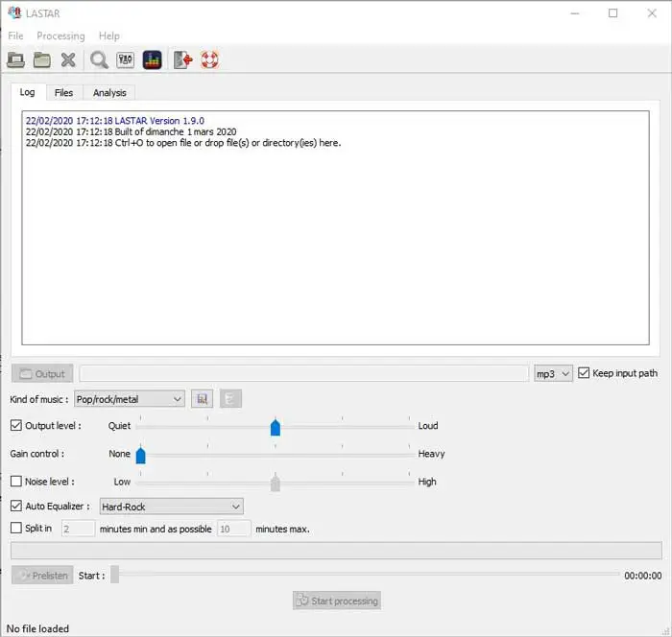672x637 pixels.
Task: Click the Noise level slider handle
Action: pyautogui.click(x=276, y=484)
